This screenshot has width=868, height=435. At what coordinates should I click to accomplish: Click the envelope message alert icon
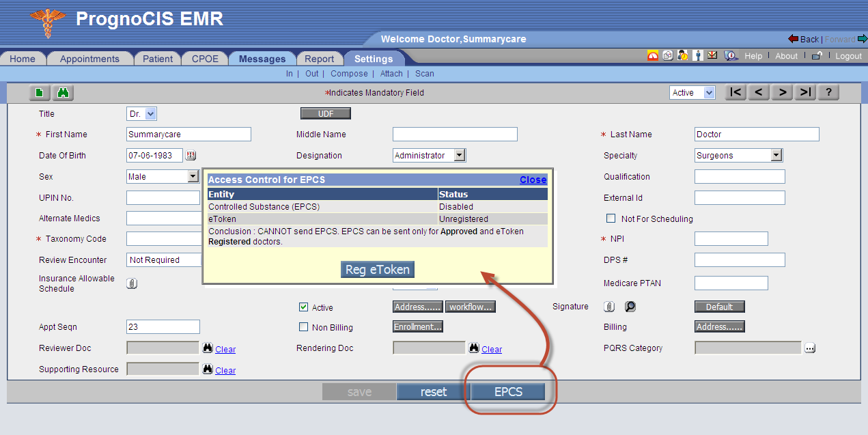click(712, 55)
